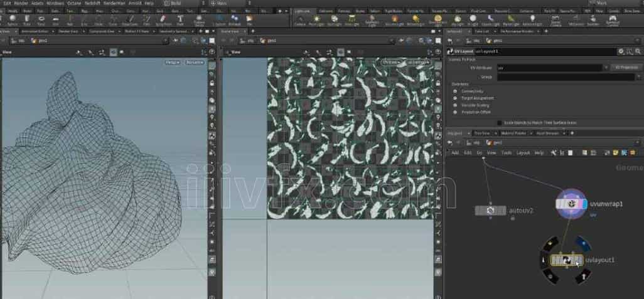
Task: Open the Tools menu in network editor
Action: point(506,152)
